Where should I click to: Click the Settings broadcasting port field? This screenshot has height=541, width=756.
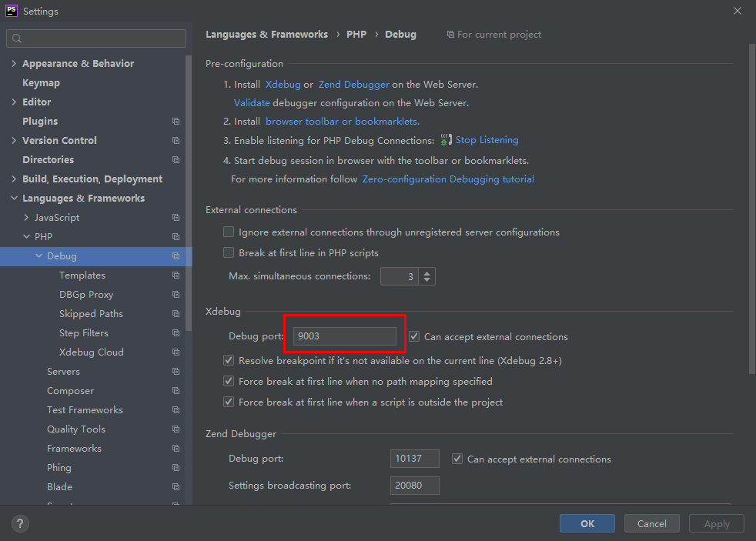click(415, 486)
